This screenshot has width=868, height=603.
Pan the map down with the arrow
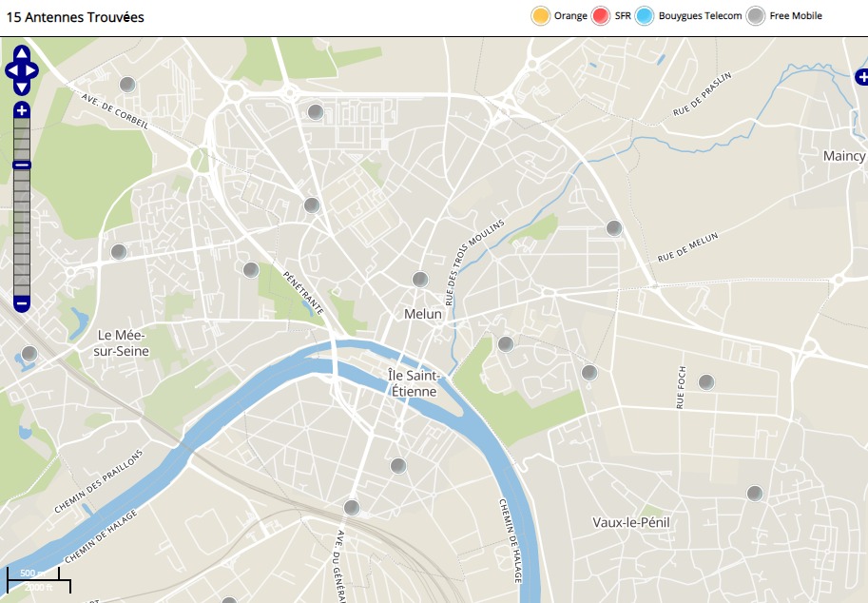tap(22, 88)
